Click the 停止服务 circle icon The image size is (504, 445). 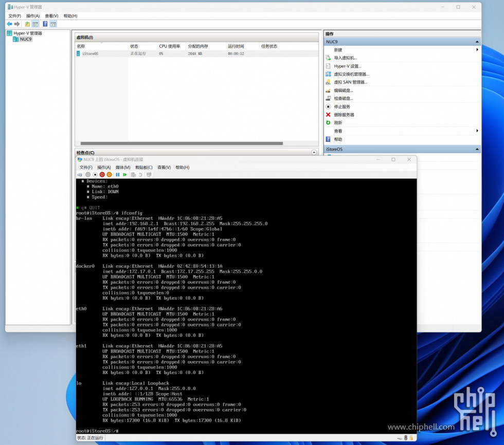pos(328,106)
